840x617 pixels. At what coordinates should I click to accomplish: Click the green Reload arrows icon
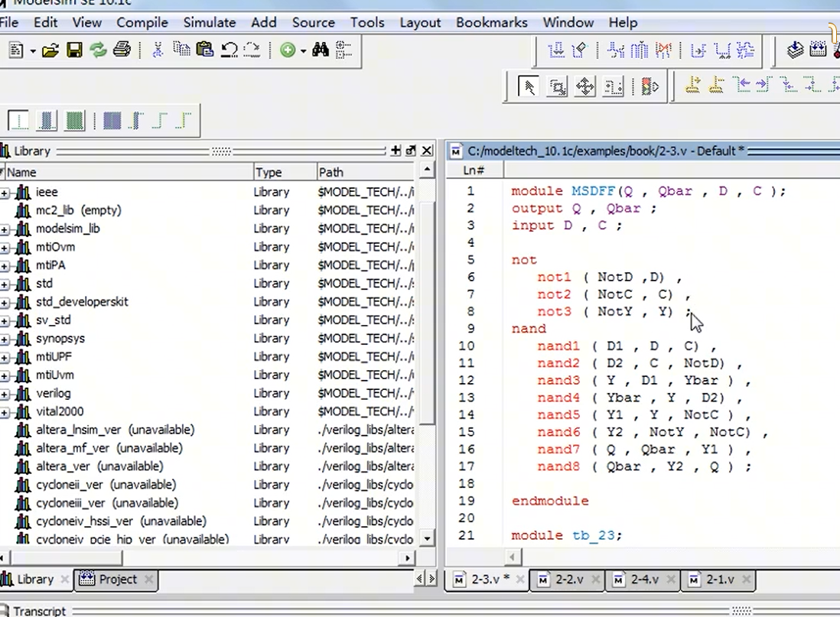coord(98,50)
